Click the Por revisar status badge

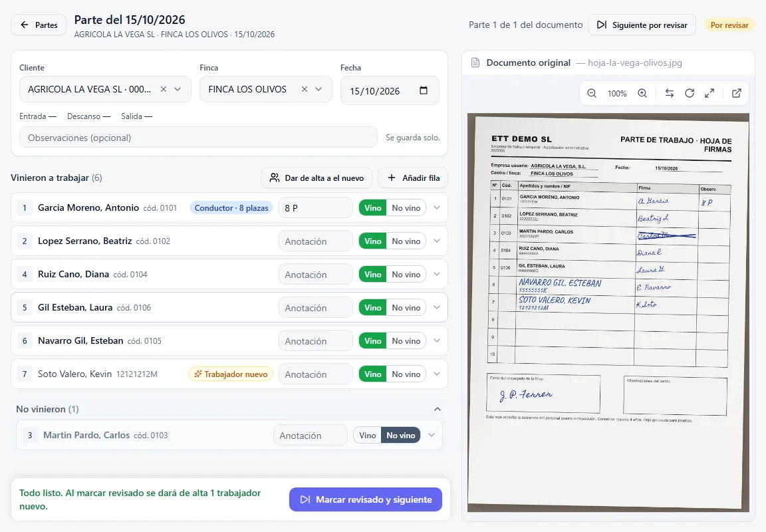(729, 25)
